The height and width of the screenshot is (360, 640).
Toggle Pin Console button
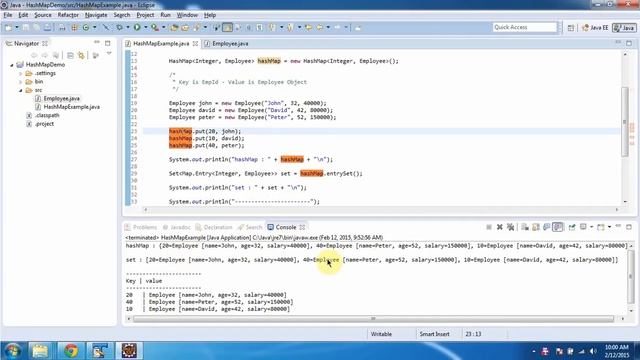click(x=572, y=227)
